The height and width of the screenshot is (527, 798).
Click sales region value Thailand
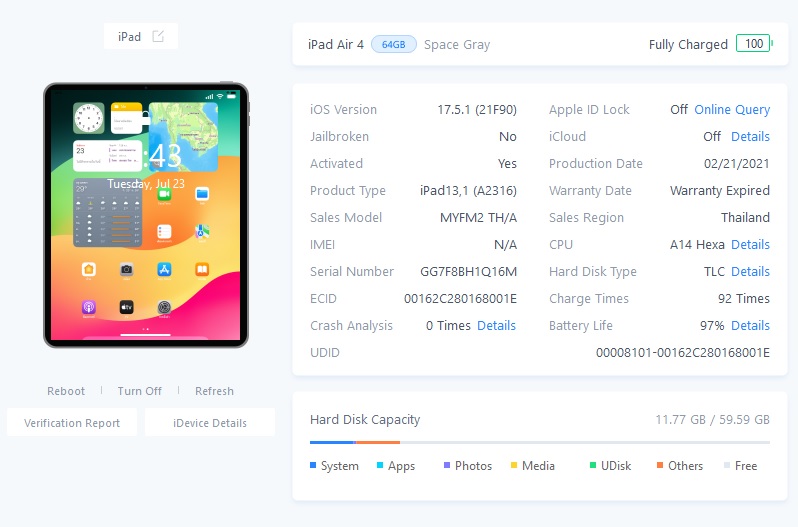coord(745,217)
